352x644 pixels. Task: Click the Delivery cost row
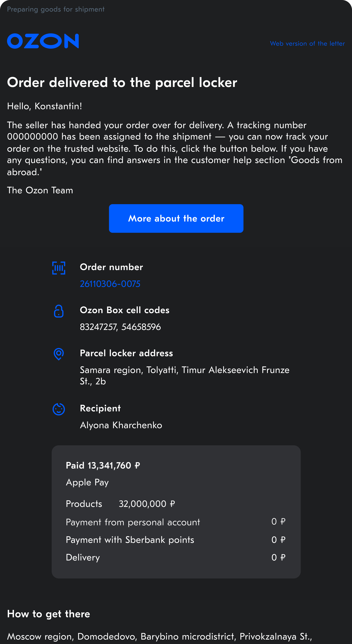tap(176, 557)
